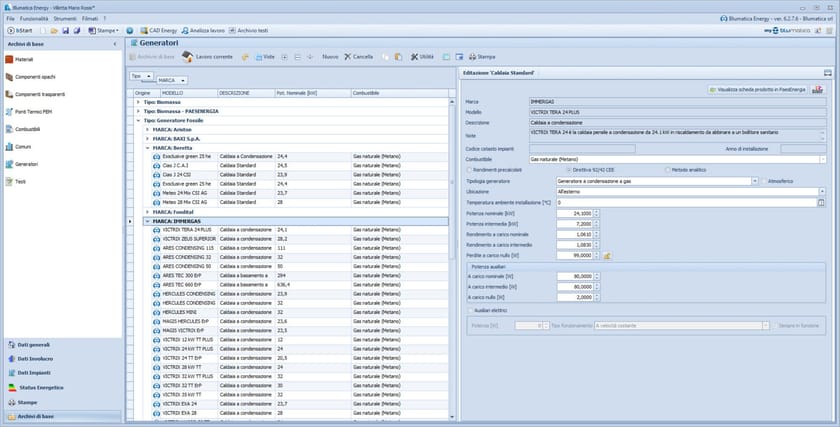Click Visualizza scheda prodotto in PaesEnergia
Screen dimensions: 840x427
click(757, 89)
